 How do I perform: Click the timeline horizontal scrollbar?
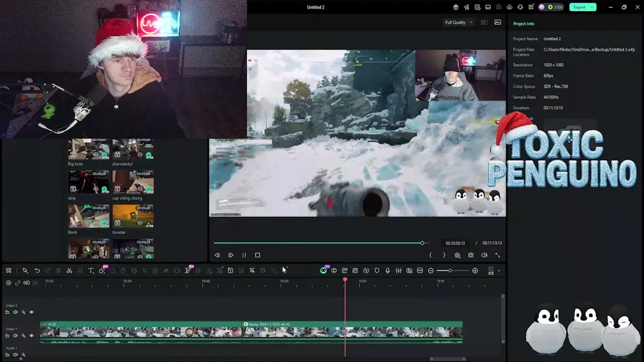point(447,359)
